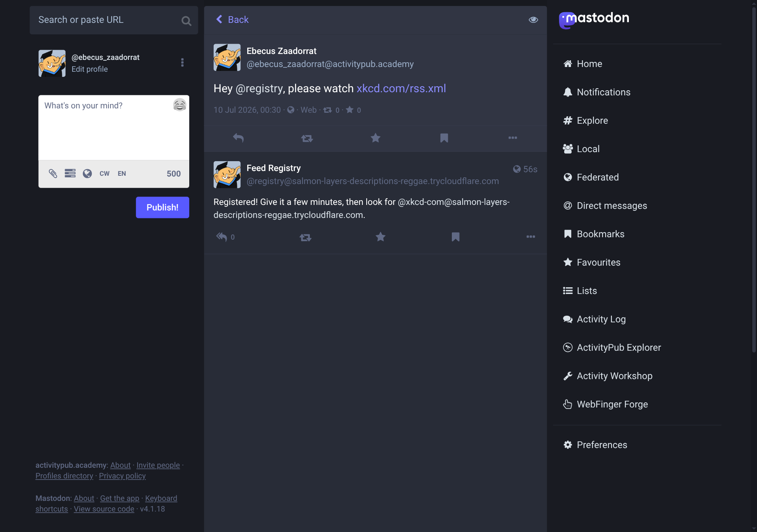Boost the xkcd.com/rss.xml post
Screen dimensions: 757x532
pos(307,138)
